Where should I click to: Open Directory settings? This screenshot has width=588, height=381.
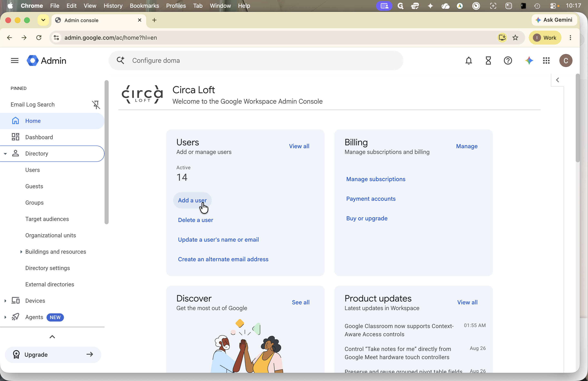click(x=47, y=268)
